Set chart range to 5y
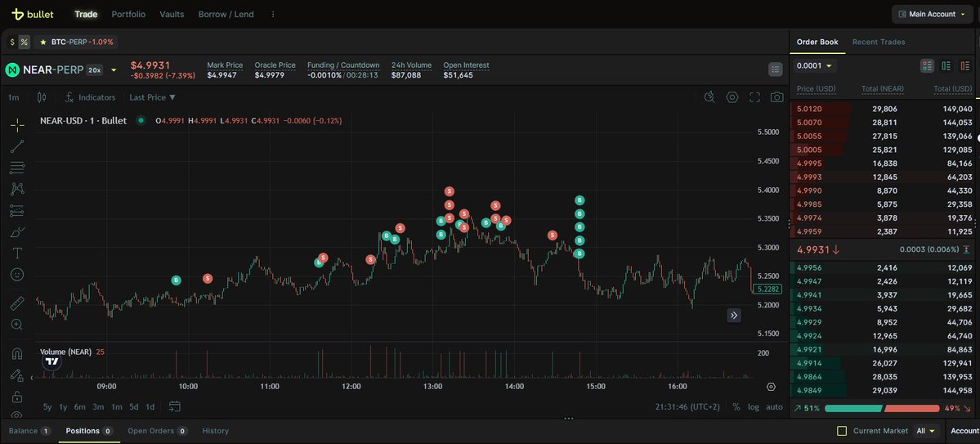980x444 pixels. [x=47, y=406]
